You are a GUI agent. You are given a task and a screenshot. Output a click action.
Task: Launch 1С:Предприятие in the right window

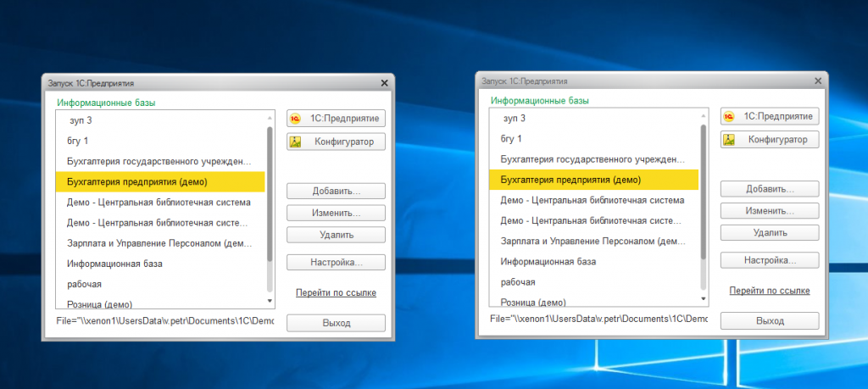(x=770, y=116)
